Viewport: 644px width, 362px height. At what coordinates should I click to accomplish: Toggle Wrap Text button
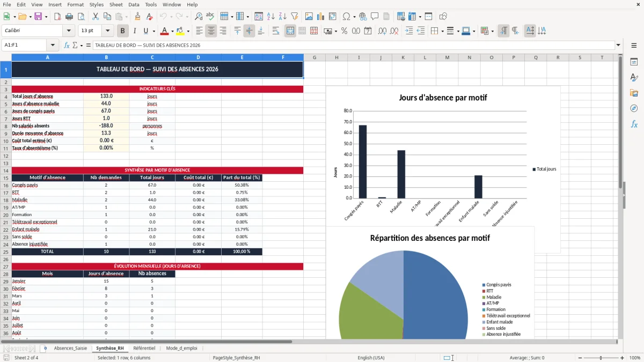pos(275,31)
